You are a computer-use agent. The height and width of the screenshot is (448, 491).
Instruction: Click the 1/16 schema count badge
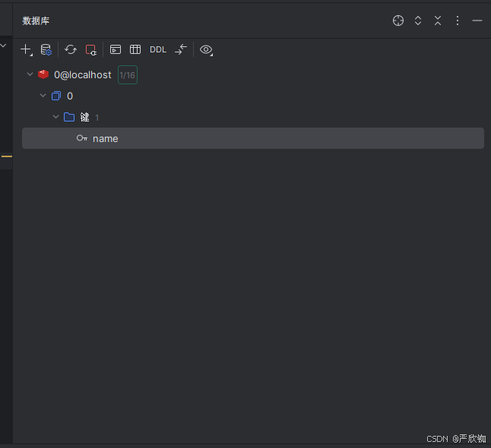[x=128, y=75]
